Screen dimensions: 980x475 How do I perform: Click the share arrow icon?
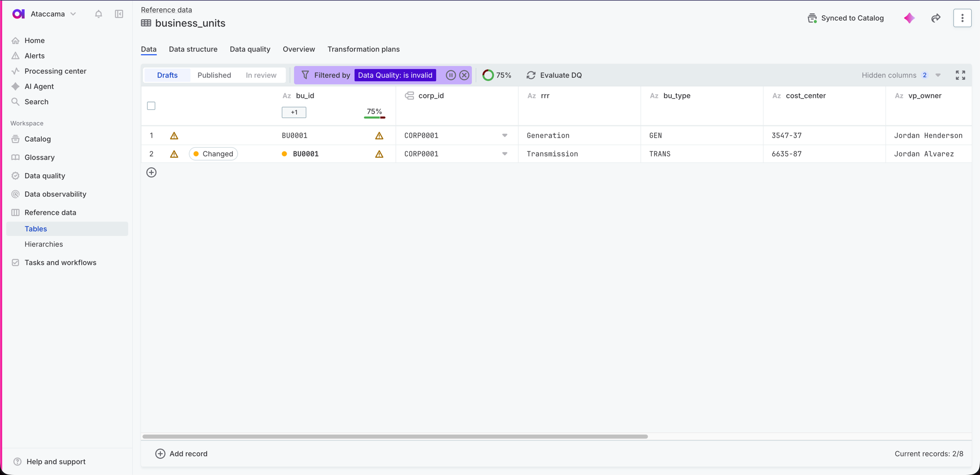[x=936, y=18]
